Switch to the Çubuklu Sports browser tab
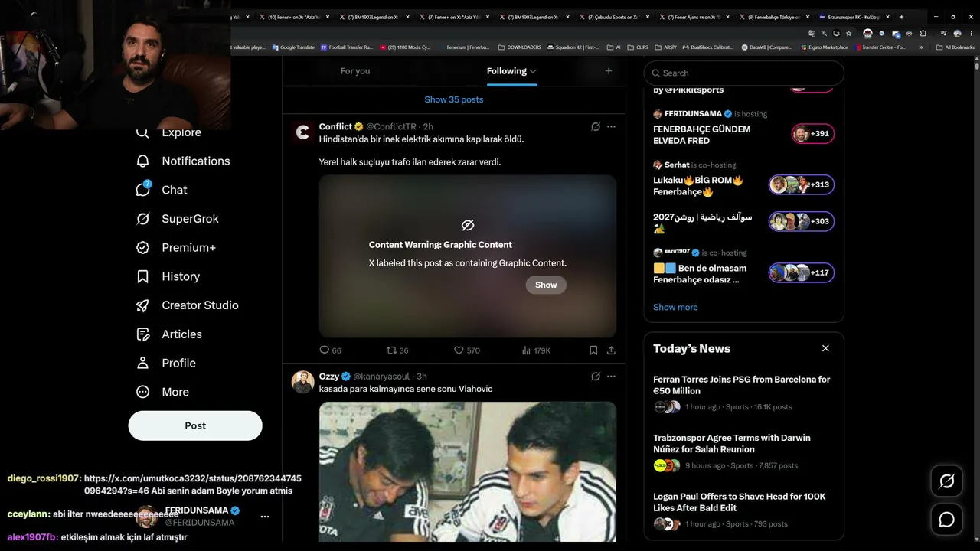The height and width of the screenshot is (551, 980). [x=616, y=17]
